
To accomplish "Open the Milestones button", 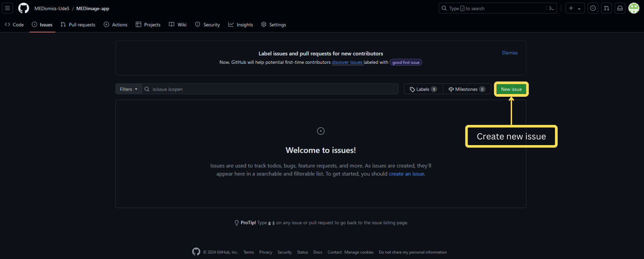I will point(467,89).
